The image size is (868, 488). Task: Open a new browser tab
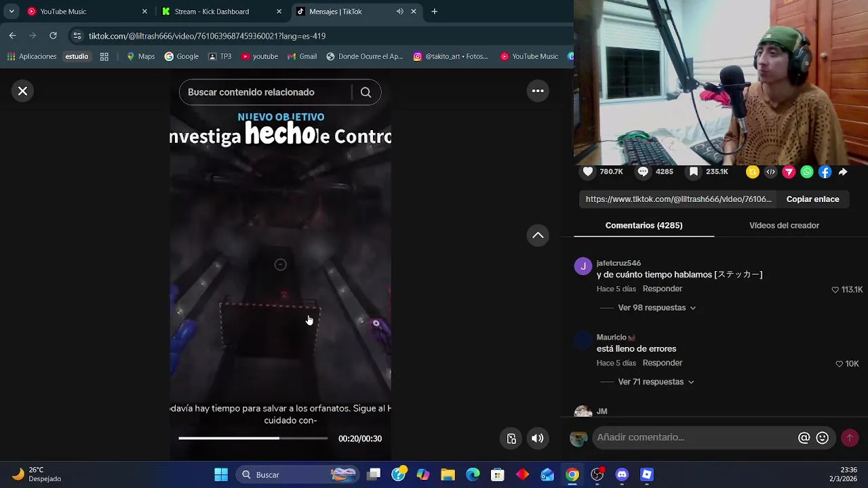coord(434,12)
